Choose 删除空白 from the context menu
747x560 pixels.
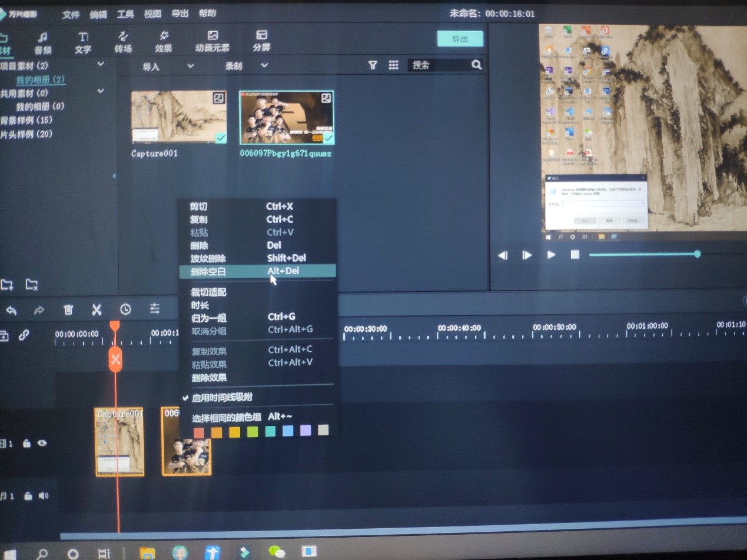pyautogui.click(x=208, y=272)
